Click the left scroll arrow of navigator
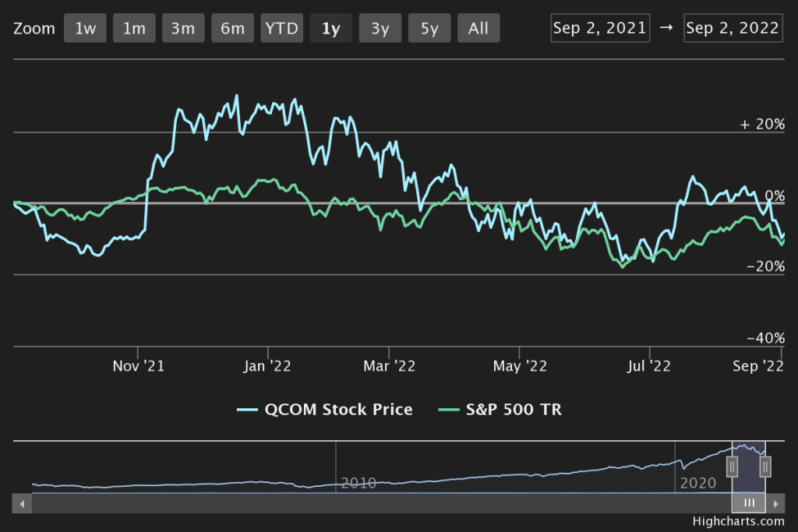 23,503
